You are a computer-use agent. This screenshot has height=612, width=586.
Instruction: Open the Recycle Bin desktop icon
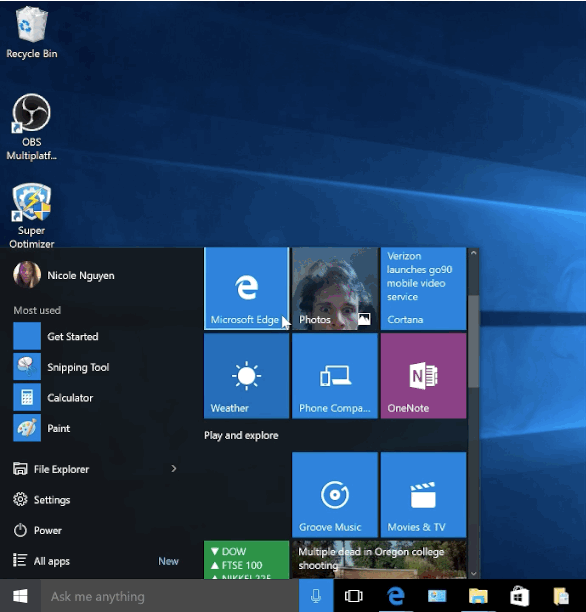tap(32, 33)
